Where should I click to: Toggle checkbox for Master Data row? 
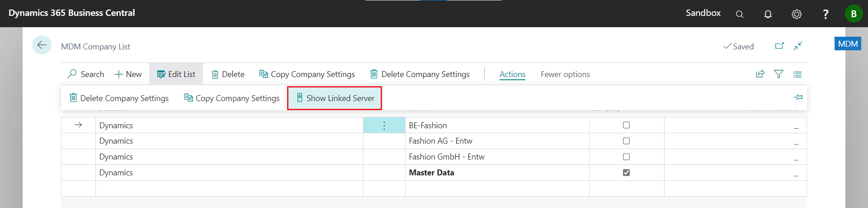pos(626,173)
